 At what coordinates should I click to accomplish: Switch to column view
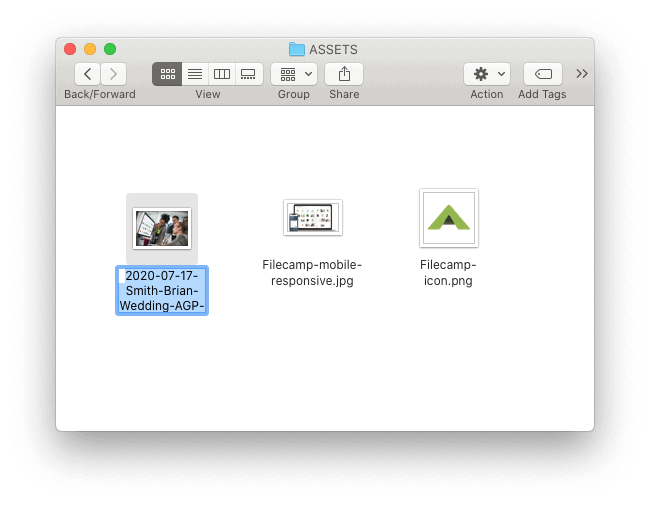[222, 74]
